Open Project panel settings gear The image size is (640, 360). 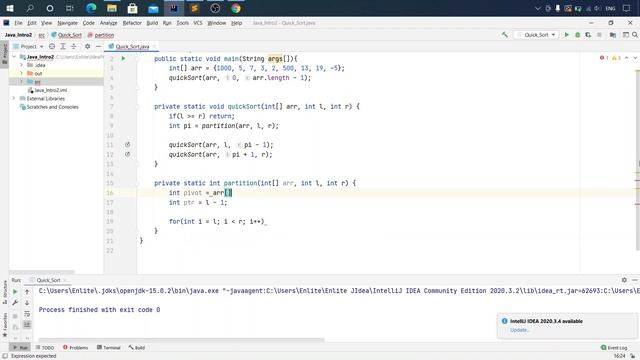point(87,47)
